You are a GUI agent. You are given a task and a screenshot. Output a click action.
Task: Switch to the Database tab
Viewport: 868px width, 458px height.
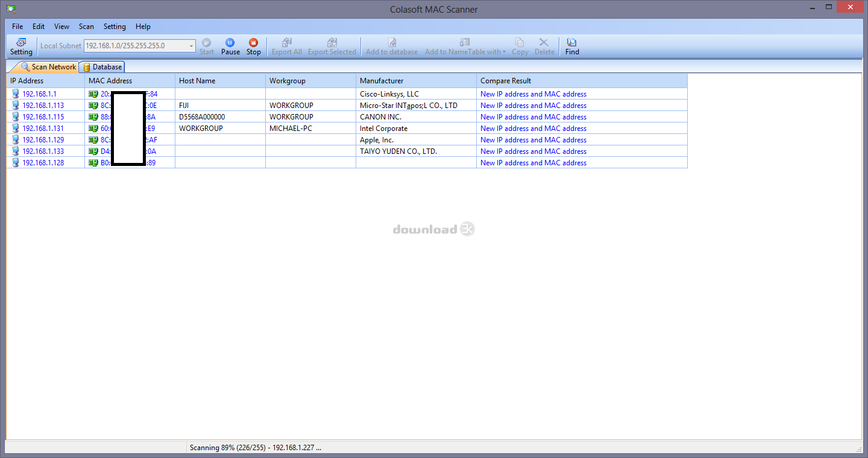click(x=103, y=67)
